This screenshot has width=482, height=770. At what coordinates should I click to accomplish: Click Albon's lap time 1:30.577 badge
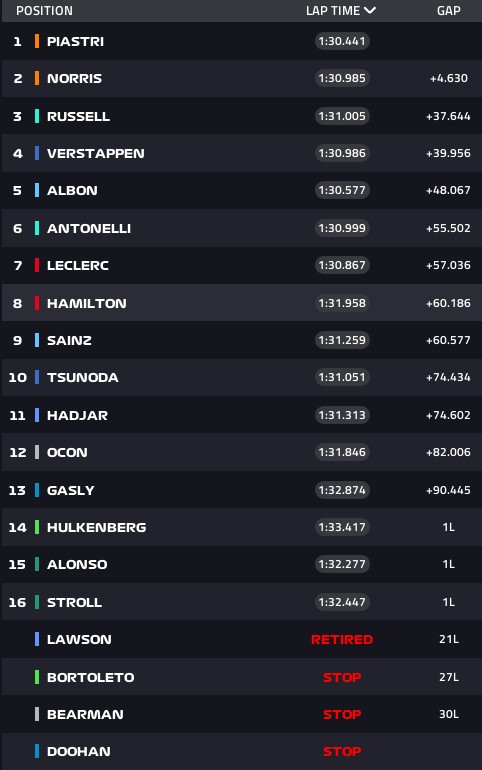click(x=342, y=190)
